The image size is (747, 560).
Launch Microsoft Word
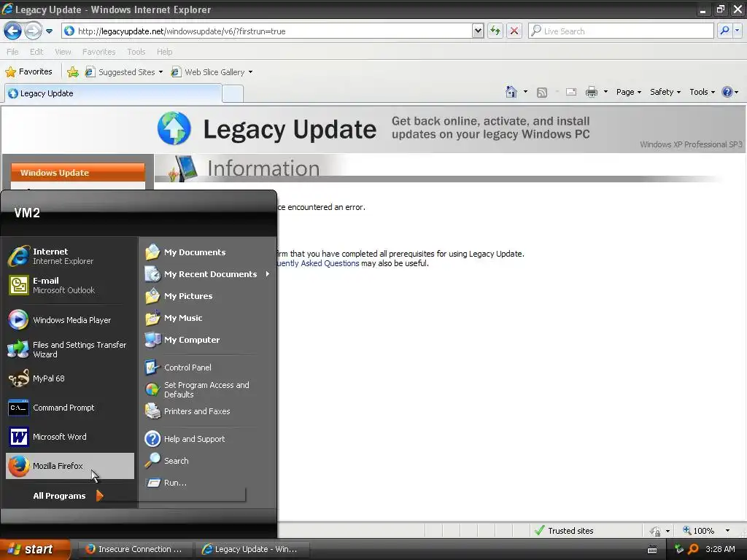69,437
